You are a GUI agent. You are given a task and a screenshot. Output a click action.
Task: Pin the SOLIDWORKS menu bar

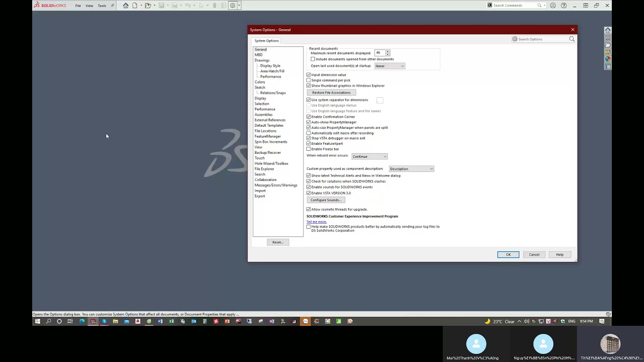click(x=112, y=6)
